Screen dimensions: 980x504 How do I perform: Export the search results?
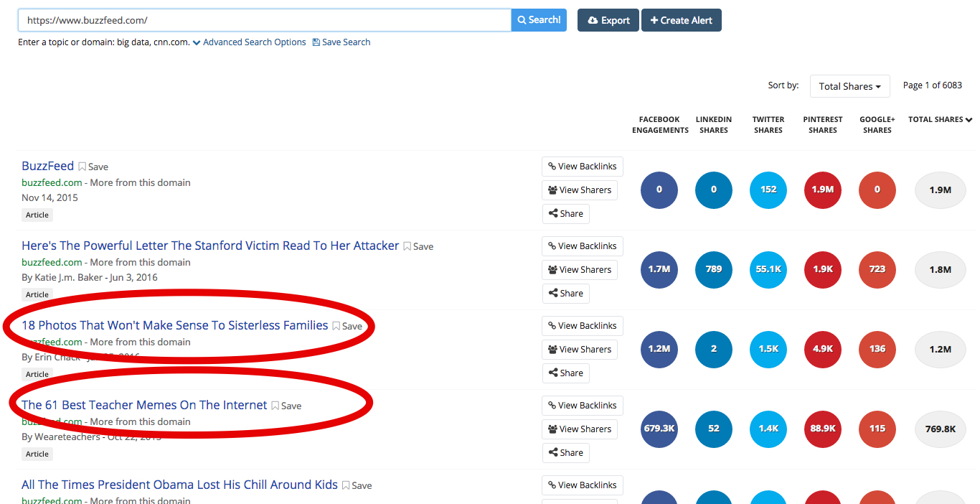pos(608,20)
